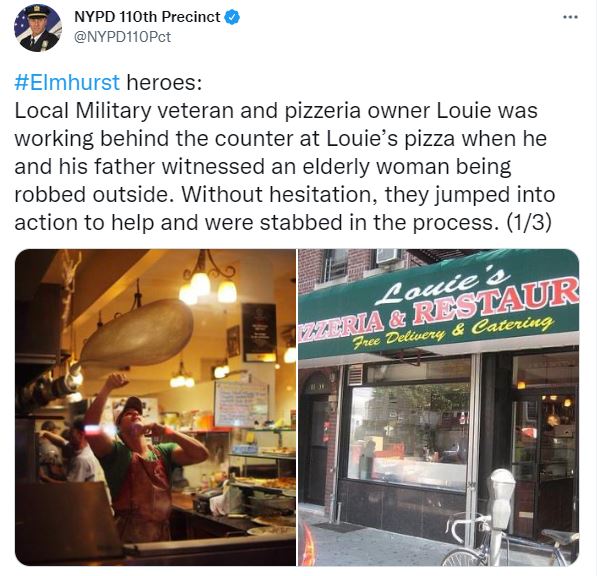Click the 'Free Delivery & Catering' awning text
This screenshot has height=576, width=597.
point(452,330)
